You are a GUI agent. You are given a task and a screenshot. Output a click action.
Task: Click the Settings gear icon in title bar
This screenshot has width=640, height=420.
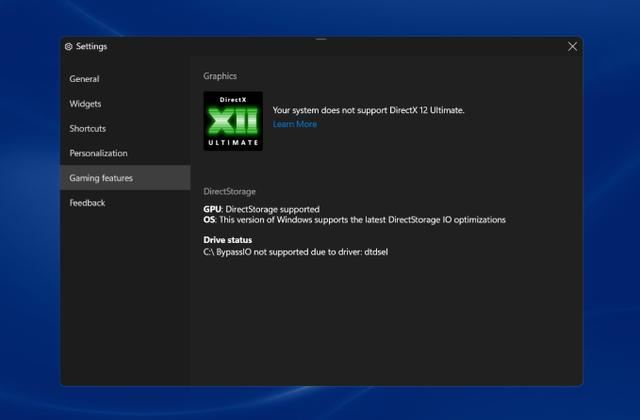68,46
